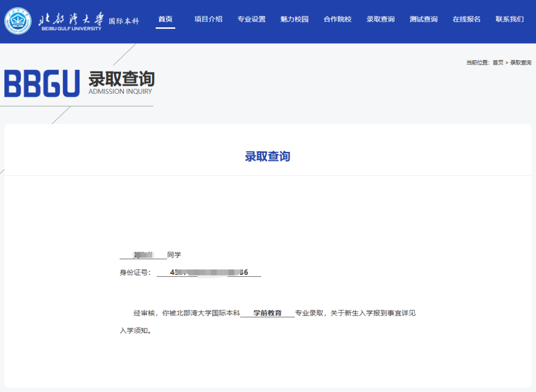Screen dimensions: 536x392
Task: Open the 项目介绍 menu item
Action: point(208,19)
